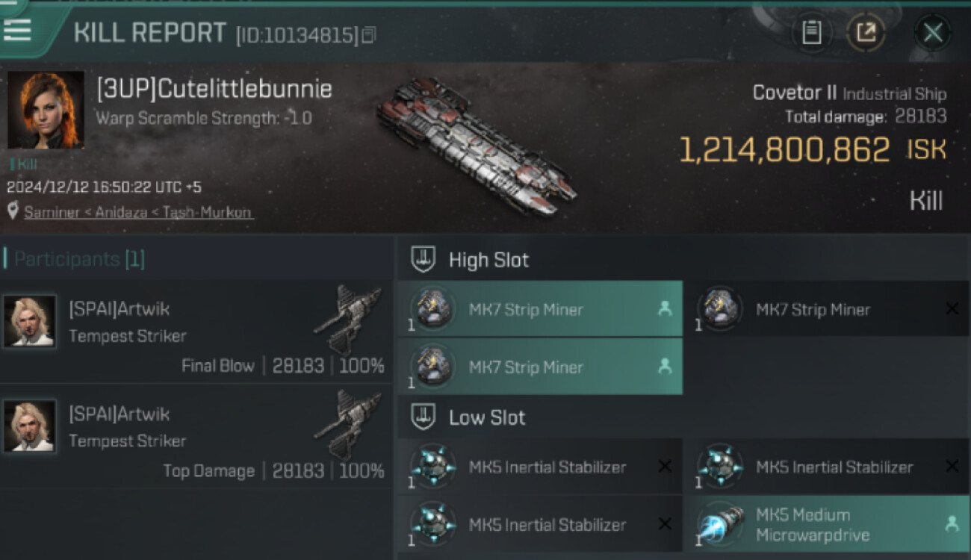This screenshot has width=971, height=560.
Task: Click the MK5 Medium Microwarpdrive module icon
Action: pyautogui.click(x=722, y=525)
